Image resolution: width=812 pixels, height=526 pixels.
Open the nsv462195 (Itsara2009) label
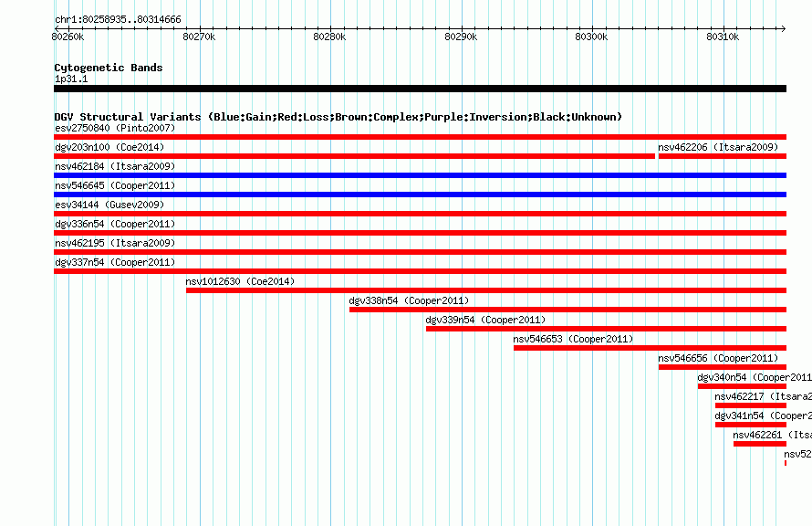coord(115,243)
